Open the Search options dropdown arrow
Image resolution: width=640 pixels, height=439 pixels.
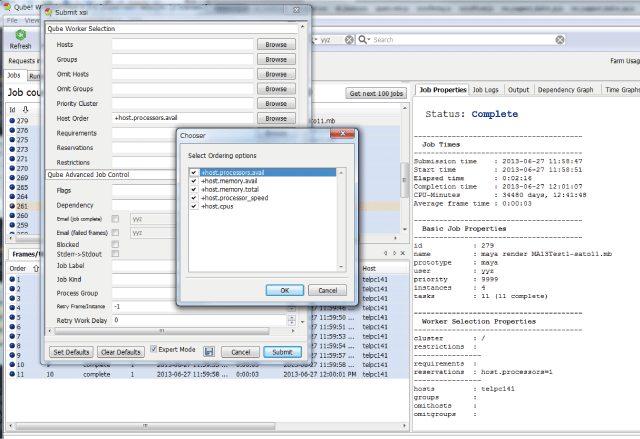[369, 40]
